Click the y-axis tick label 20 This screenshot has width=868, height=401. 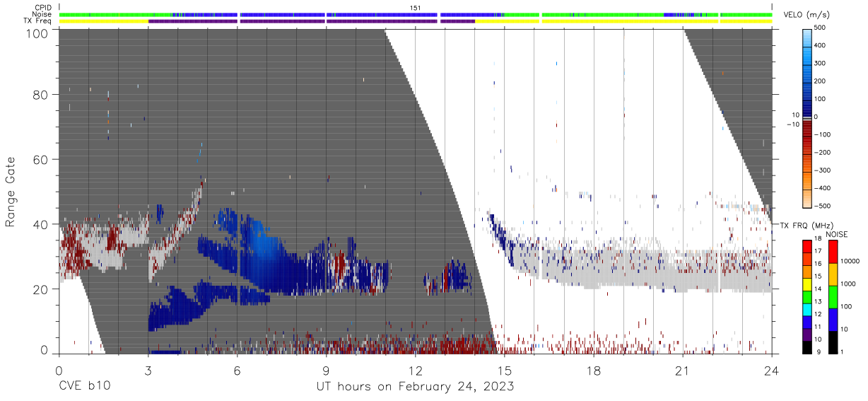click(42, 289)
